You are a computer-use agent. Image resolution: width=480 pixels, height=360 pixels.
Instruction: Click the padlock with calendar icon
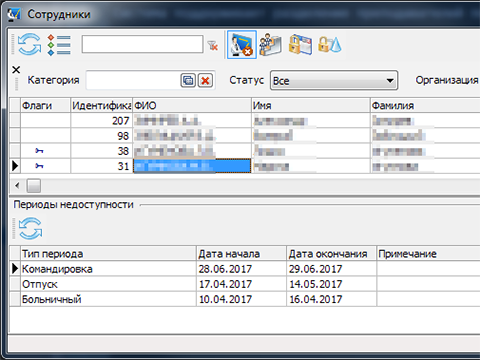[300, 45]
